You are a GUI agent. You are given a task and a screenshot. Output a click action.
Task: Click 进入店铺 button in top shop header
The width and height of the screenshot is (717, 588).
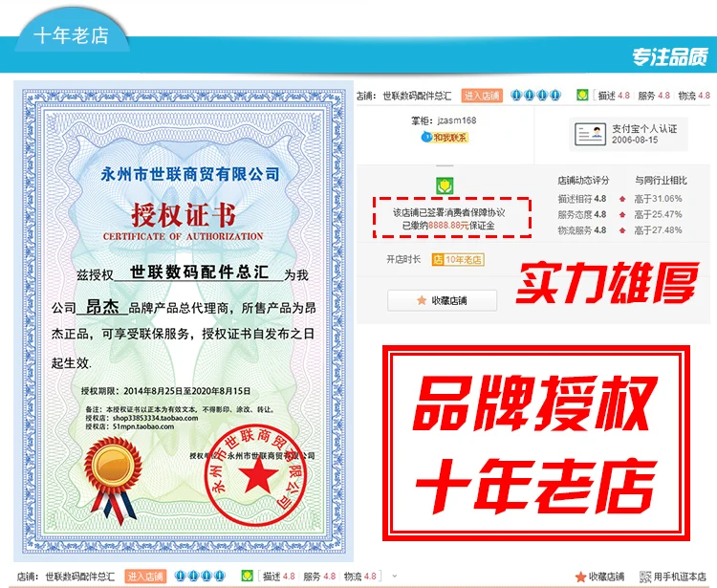coord(482,96)
